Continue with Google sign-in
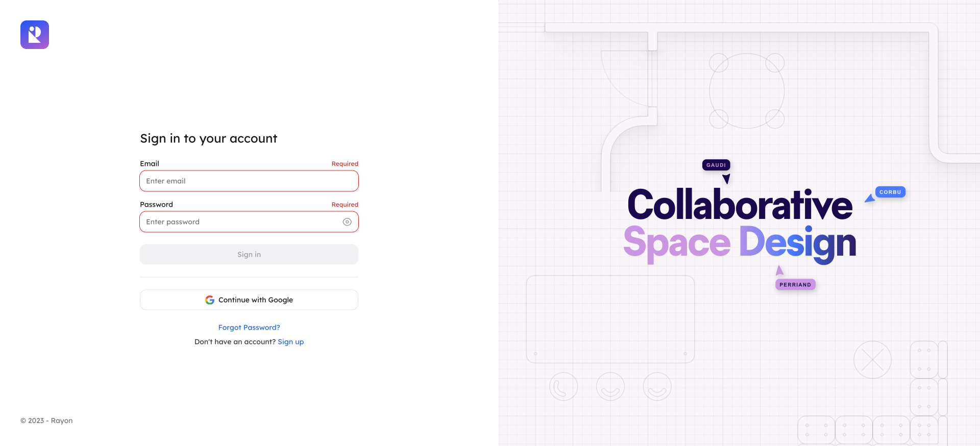This screenshot has width=980, height=446. [249, 300]
